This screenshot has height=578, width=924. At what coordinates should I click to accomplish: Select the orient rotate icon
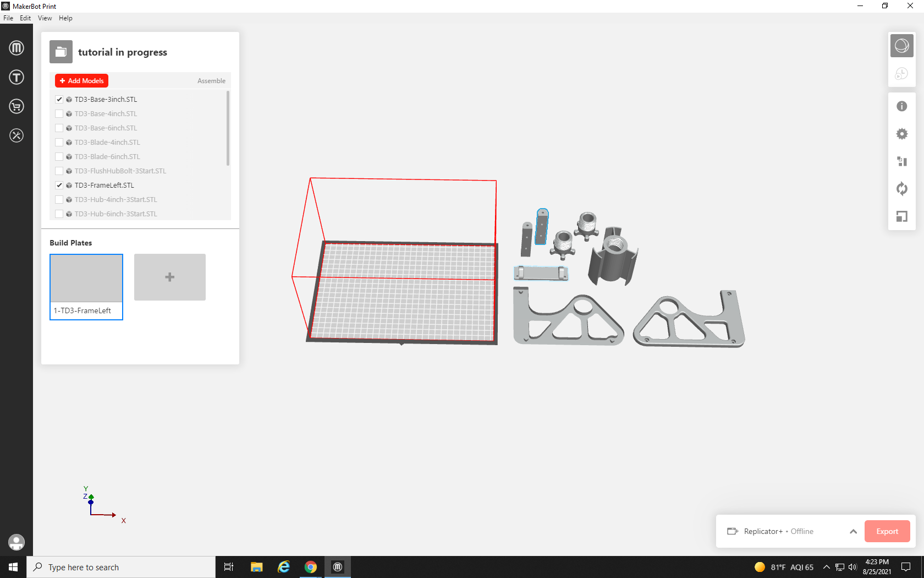pos(902,189)
